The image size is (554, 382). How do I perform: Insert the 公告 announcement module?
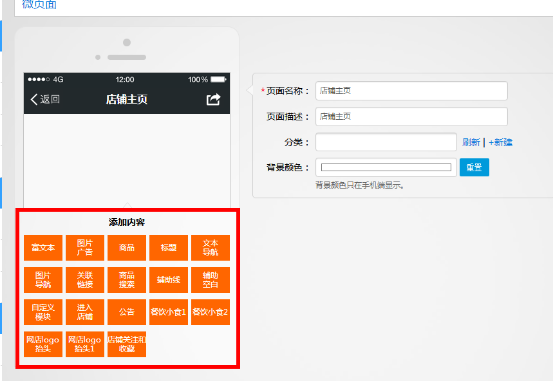tap(126, 312)
